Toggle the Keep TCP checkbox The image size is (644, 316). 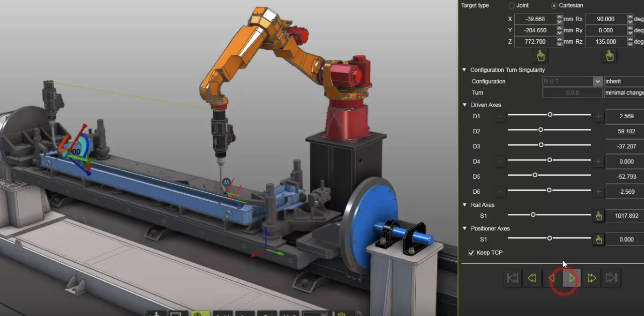[471, 253]
